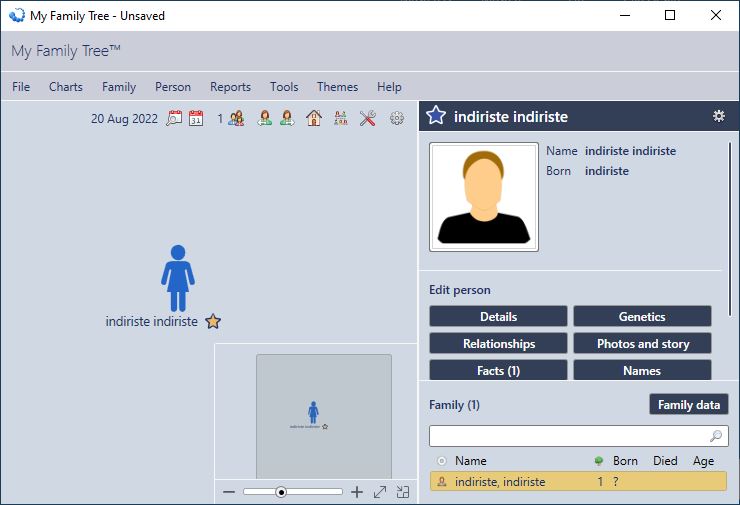The width and height of the screenshot is (740, 505).
Task: Sort by the Died column header
Action: tap(665, 461)
